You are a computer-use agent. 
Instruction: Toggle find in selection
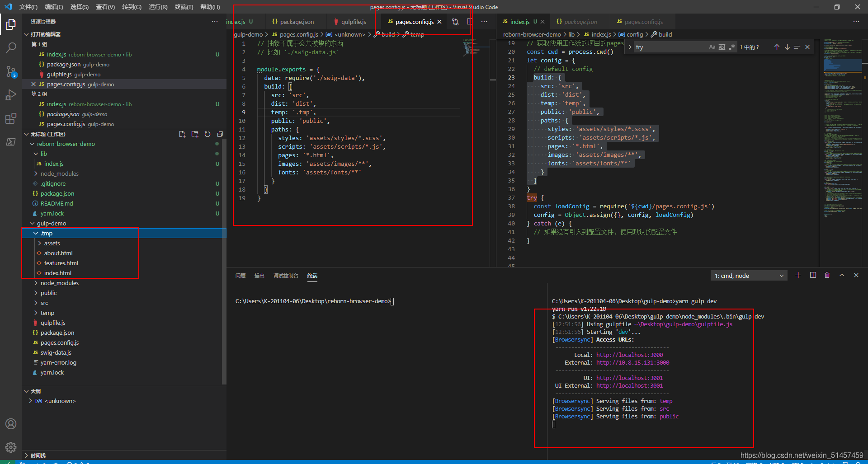click(797, 47)
